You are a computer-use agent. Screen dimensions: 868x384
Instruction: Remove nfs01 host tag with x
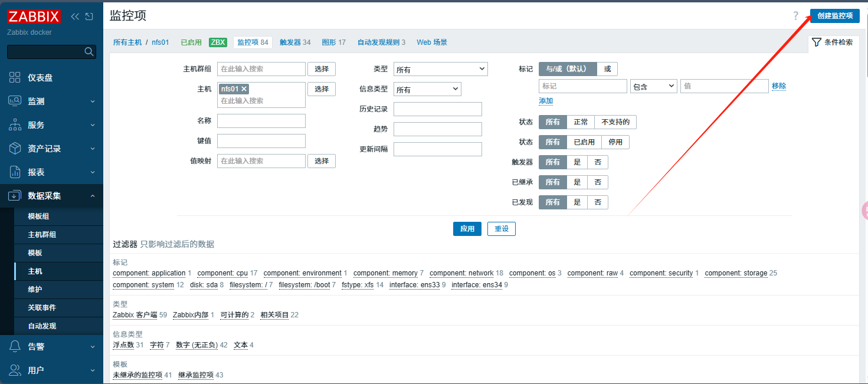(244, 88)
